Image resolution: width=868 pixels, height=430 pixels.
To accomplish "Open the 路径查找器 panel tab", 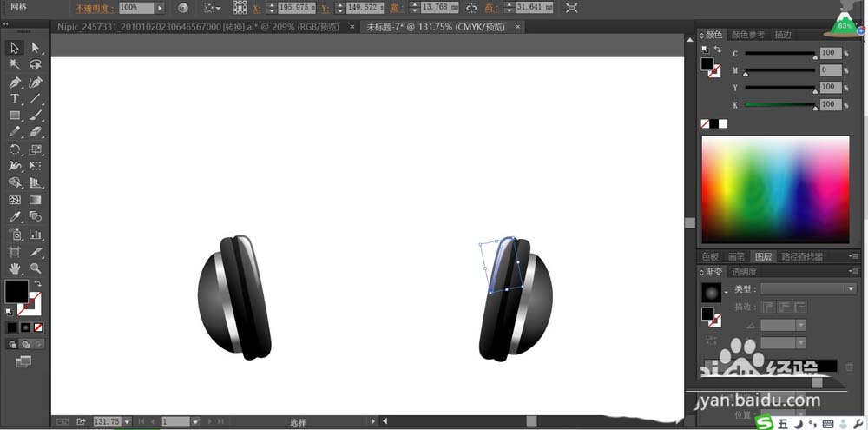I will (802, 256).
